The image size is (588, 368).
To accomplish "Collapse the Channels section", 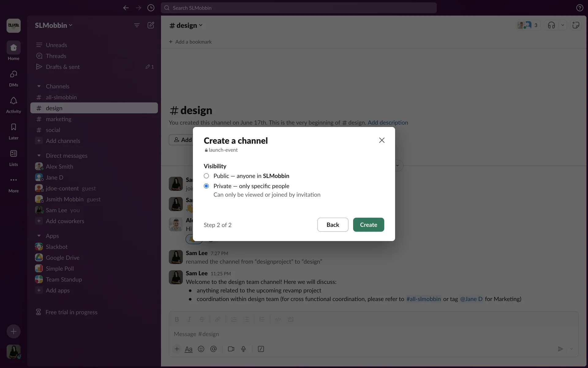I will point(39,86).
